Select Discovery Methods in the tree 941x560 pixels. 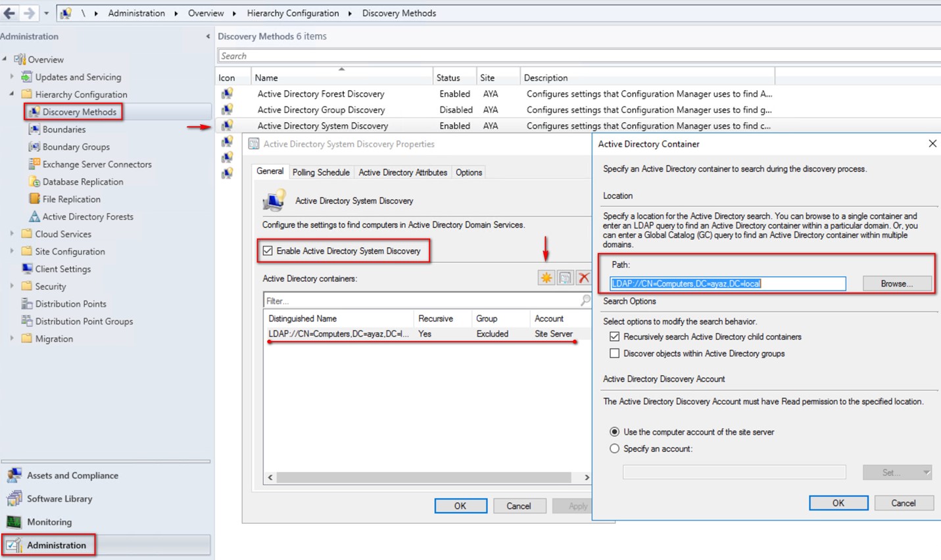click(79, 112)
